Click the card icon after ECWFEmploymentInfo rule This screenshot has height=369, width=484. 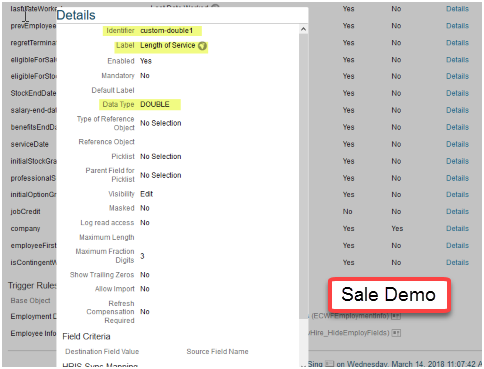click(x=396, y=316)
